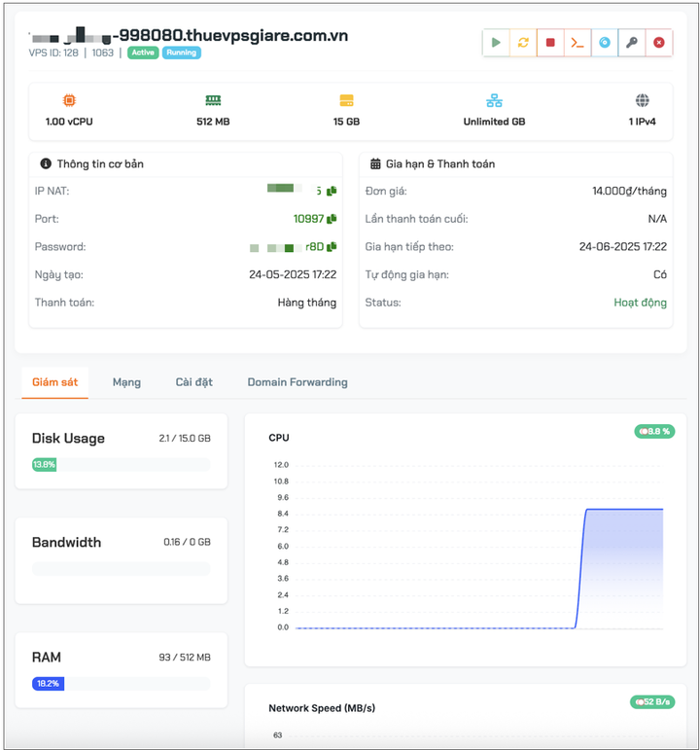Click the vCPU chip icon
700x750 pixels.
pyautogui.click(x=69, y=100)
